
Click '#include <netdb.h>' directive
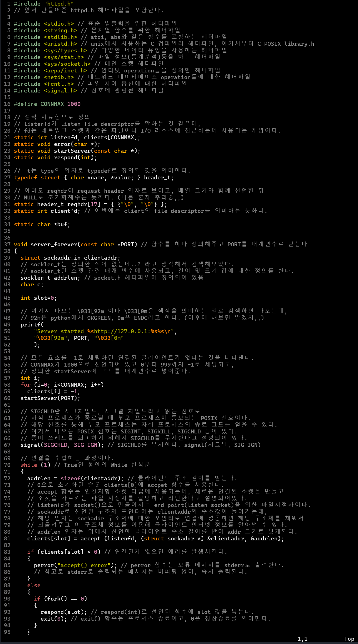click(x=44, y=77)
